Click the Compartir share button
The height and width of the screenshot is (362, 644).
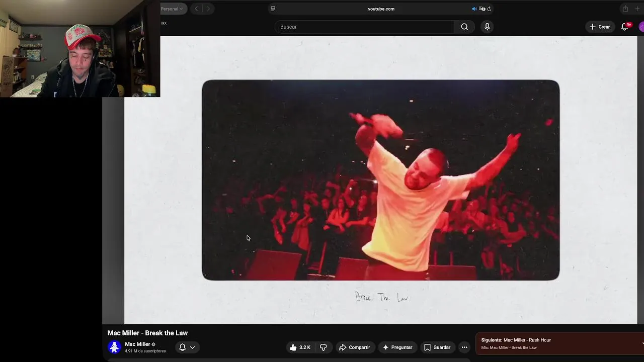[x=355, y=347]
